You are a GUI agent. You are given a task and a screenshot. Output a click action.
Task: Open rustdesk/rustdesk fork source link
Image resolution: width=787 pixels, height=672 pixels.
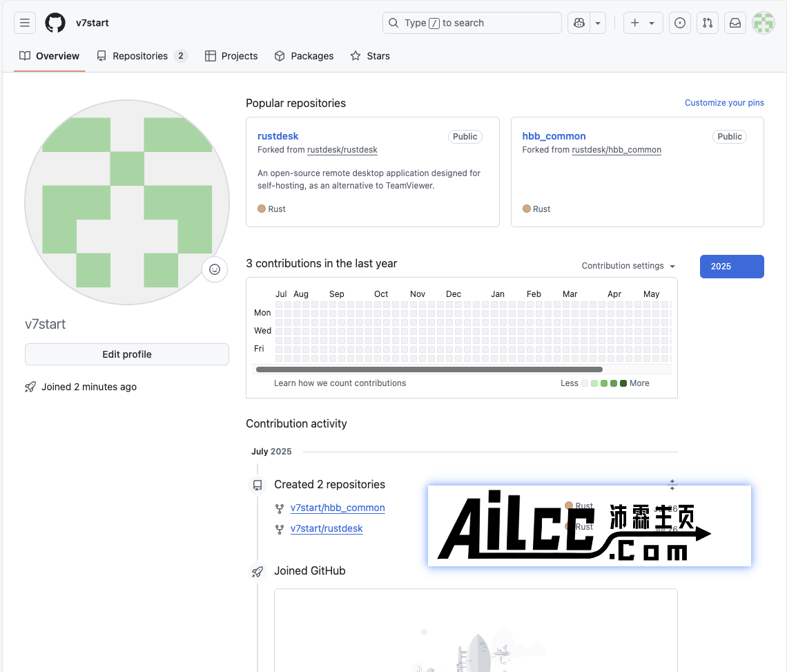(342, 150)
